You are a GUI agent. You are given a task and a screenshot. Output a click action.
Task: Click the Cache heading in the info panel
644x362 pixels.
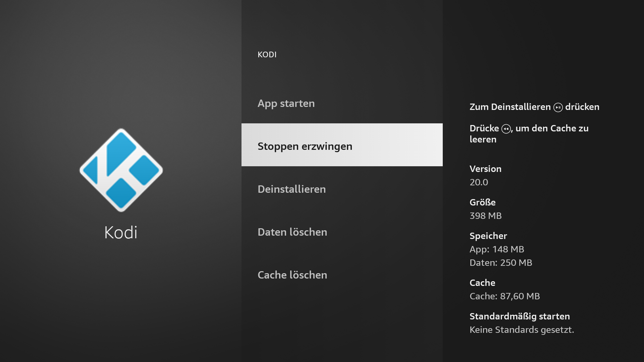[482, 283]
